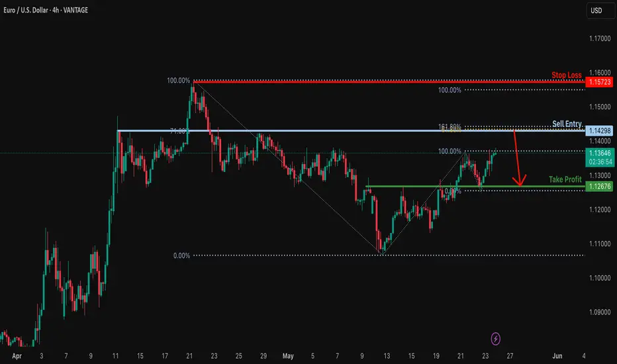Click the Jun date axis label

pyautogui.click(x=557, y=356)
